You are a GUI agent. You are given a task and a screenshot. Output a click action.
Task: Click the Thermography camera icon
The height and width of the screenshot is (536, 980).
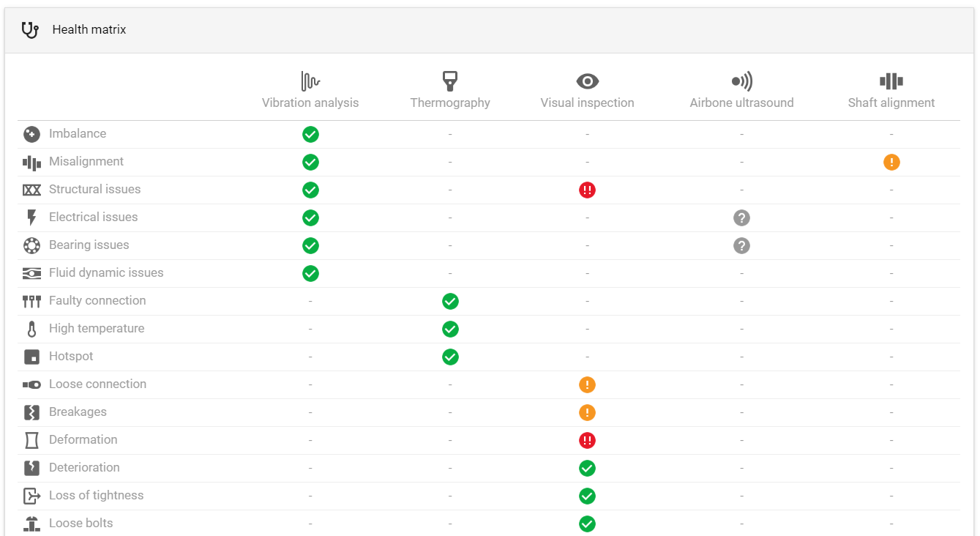pos(450,81)
